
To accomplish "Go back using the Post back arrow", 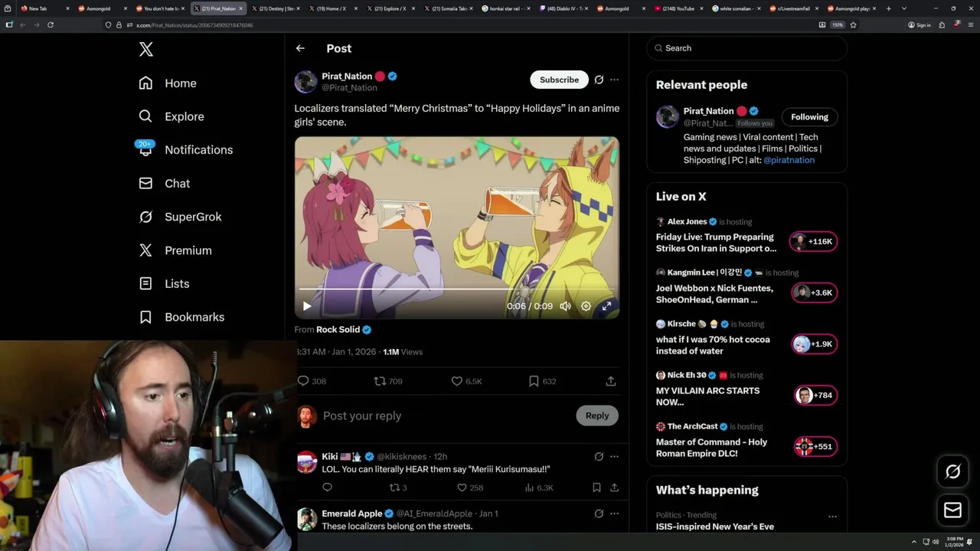I will coord(300,48).
